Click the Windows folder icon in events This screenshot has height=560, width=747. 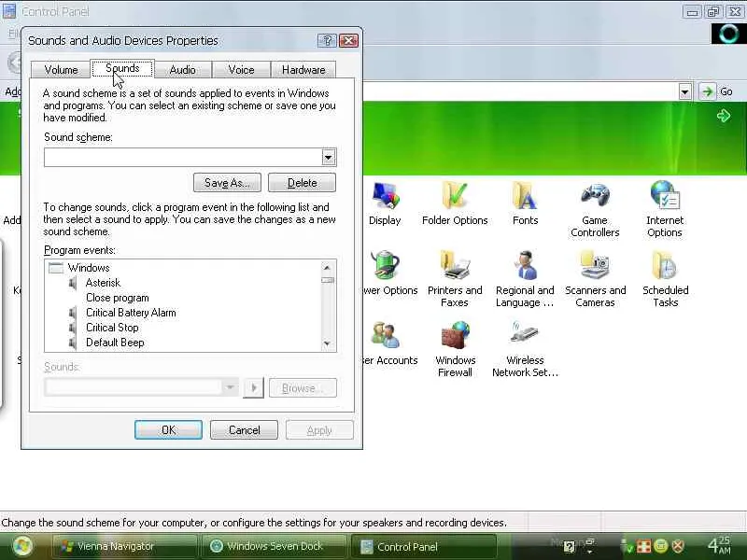click(x=56, y=268)
